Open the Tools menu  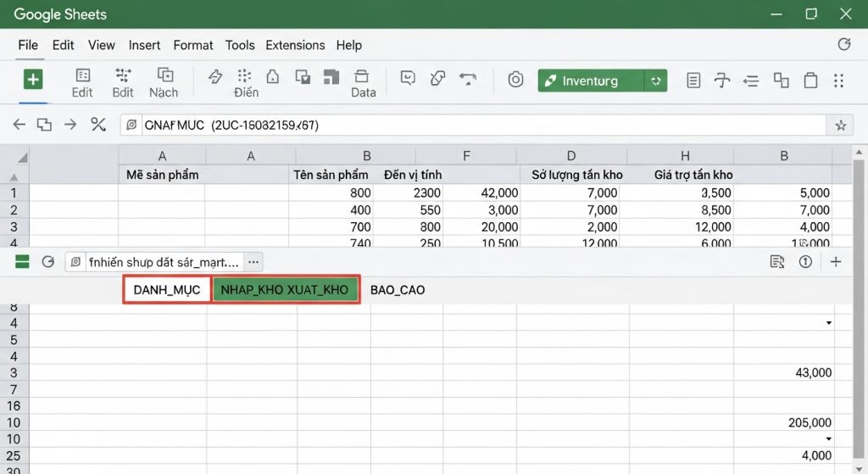click(240, 45)
